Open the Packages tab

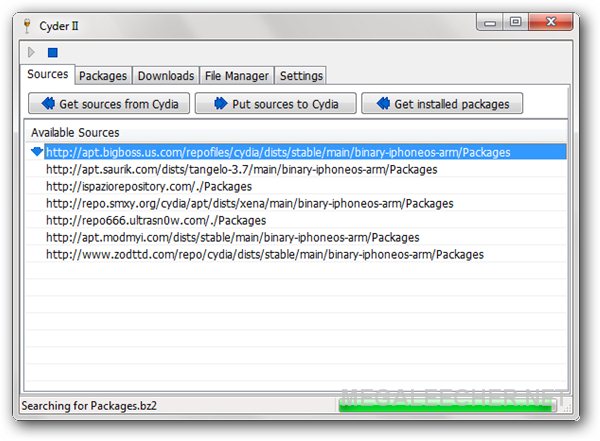point(103,76)
